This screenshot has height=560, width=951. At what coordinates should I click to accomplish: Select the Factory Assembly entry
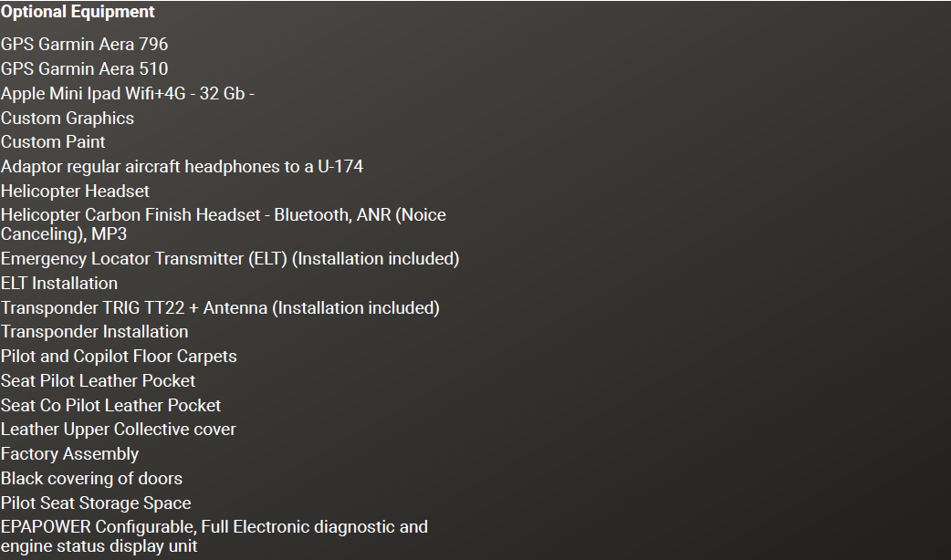(69, 454)
